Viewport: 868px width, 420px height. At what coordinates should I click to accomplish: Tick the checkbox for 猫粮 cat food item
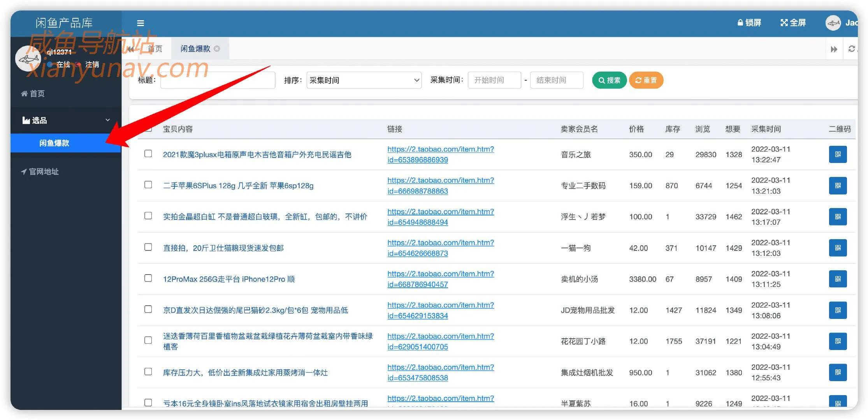[x=148, y=247]
